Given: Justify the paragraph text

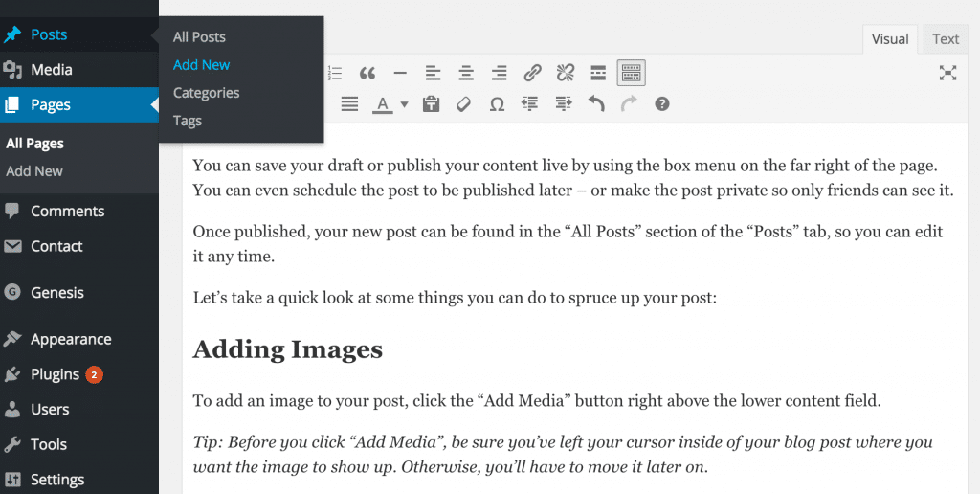Looking at the screenshot, I should click(x=349, y=103).
